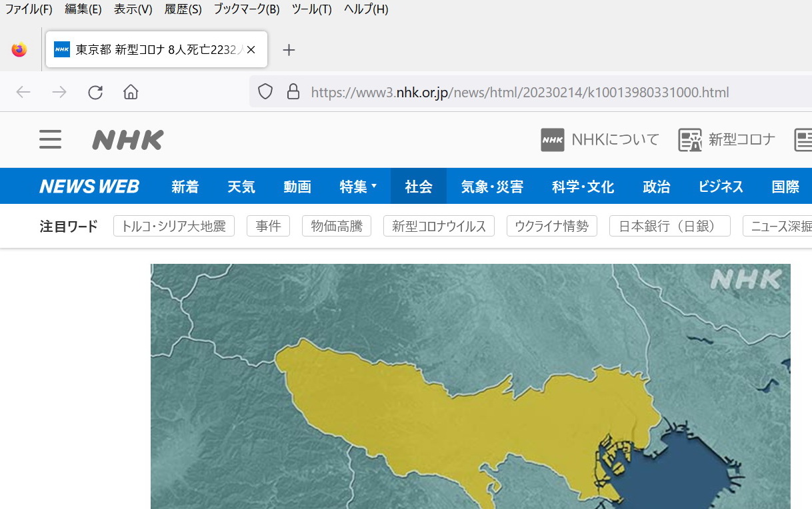The height and width of the screenshot is (509, 812).
Task: Open the ブックマーク(B) menu
Action: pyautogui.click(x=246, y=9)
